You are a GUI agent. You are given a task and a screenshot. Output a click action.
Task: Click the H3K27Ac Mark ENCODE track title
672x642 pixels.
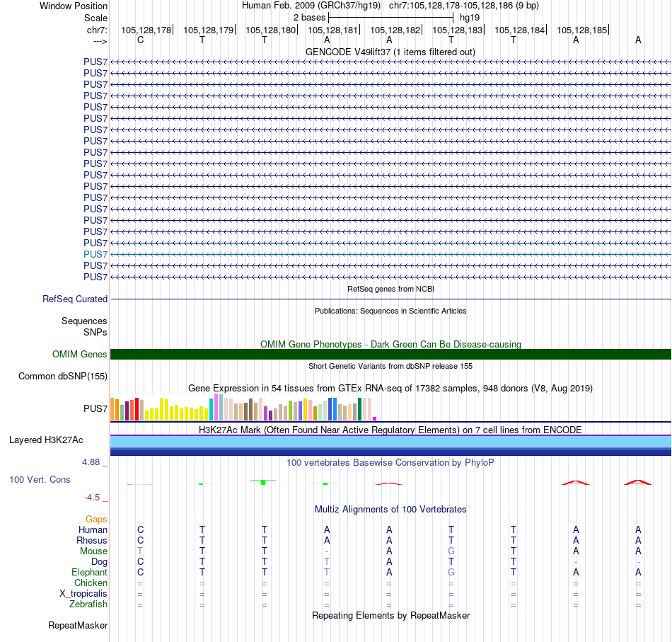point(390,430)
